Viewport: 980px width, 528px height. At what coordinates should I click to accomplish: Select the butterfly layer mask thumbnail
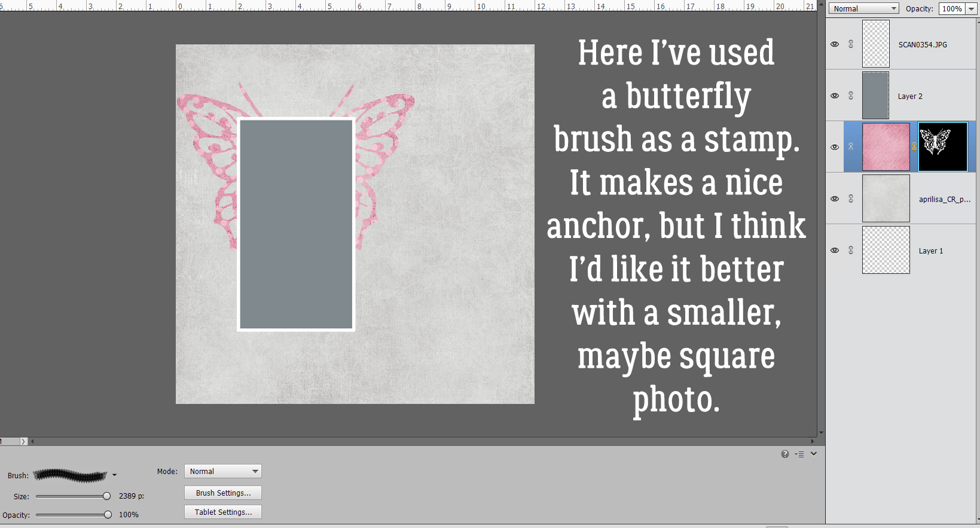pyautogui.click(x=943, y=147)
